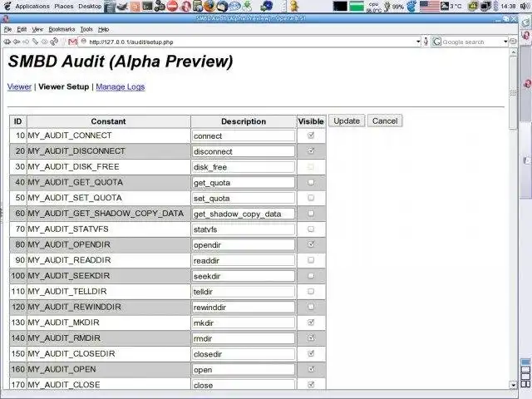Open the View menu
The height and width of the screenshot is (399, 532).
(x=37, y=30)
